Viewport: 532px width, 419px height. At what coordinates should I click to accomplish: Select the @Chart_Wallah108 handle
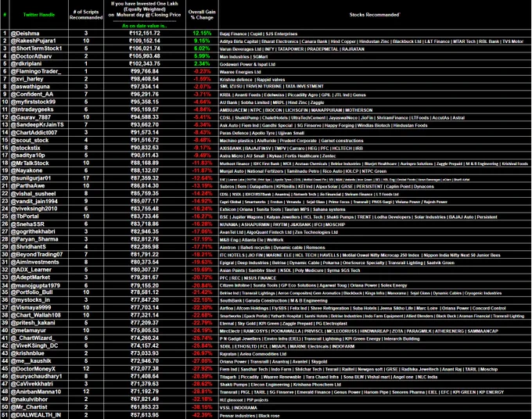(36, 315)
